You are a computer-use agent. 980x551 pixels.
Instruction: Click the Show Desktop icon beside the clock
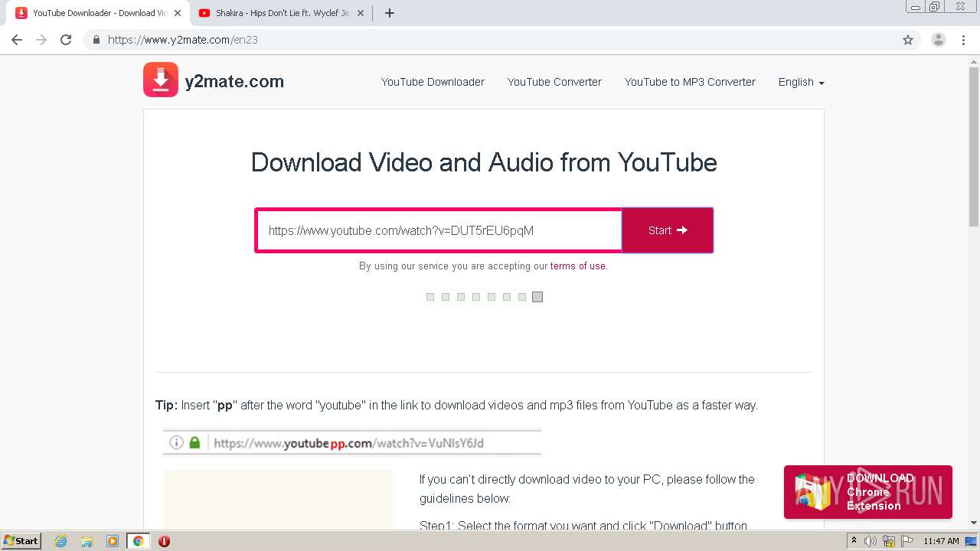point(971,541)
